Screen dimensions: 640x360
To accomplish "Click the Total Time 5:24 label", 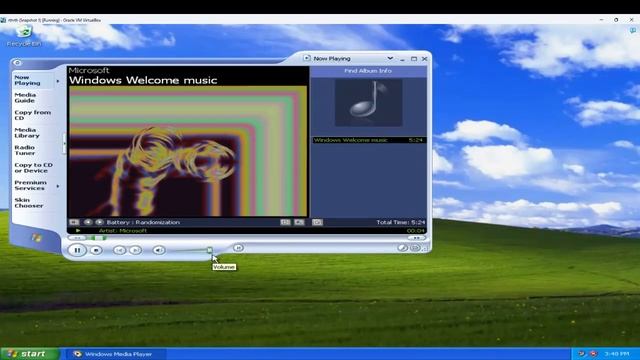I will [x=400, y=222].
